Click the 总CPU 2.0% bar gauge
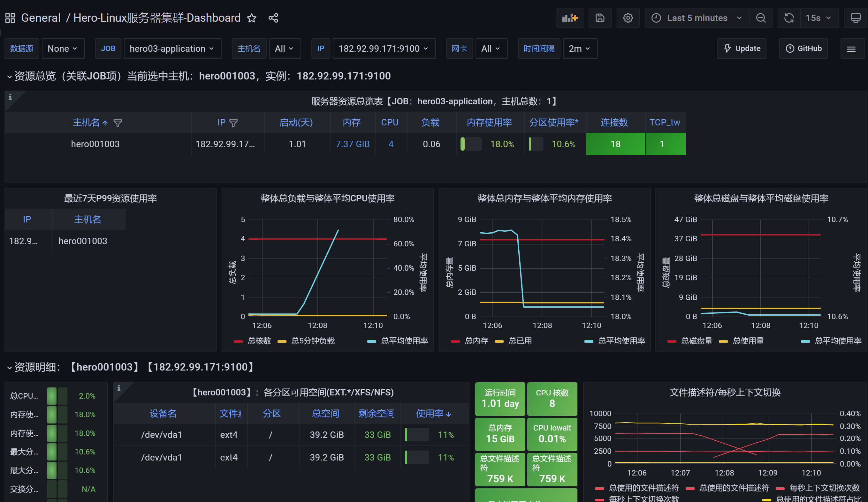868x502 pixels. pos(57,396)
